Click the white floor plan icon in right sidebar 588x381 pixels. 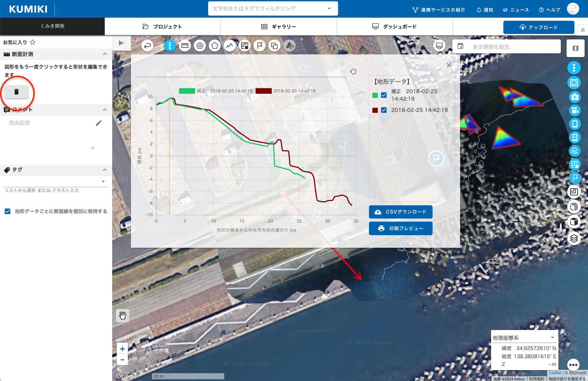(x=574, y=192)
